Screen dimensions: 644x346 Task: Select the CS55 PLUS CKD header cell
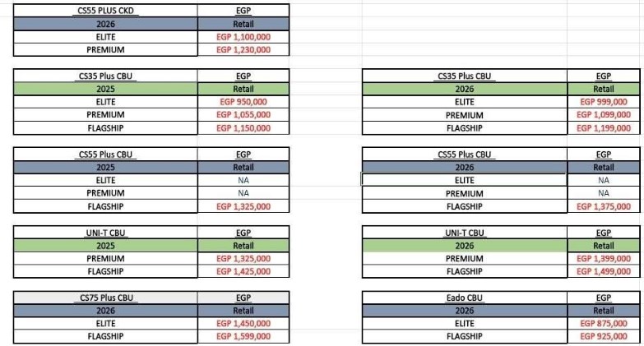tap(105, 11)
